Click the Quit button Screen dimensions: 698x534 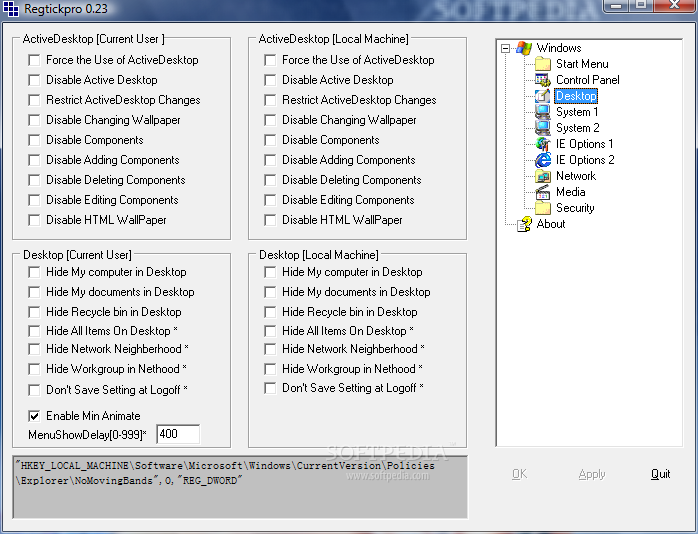661,474
